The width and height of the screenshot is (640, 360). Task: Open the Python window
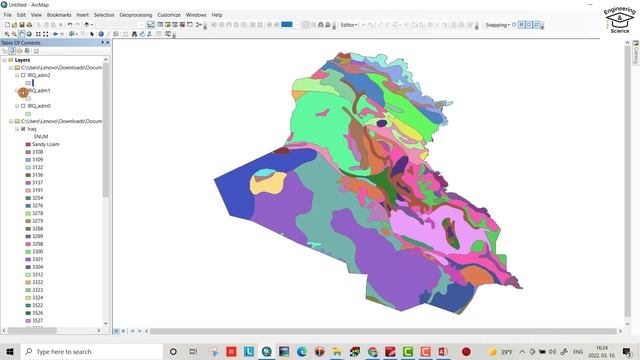190,25
